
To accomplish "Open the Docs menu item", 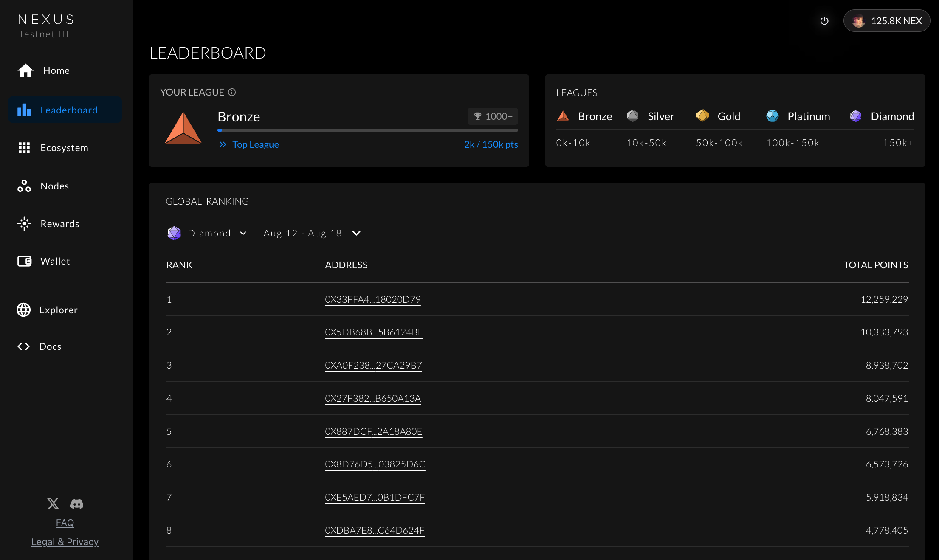I will (50, 346).
